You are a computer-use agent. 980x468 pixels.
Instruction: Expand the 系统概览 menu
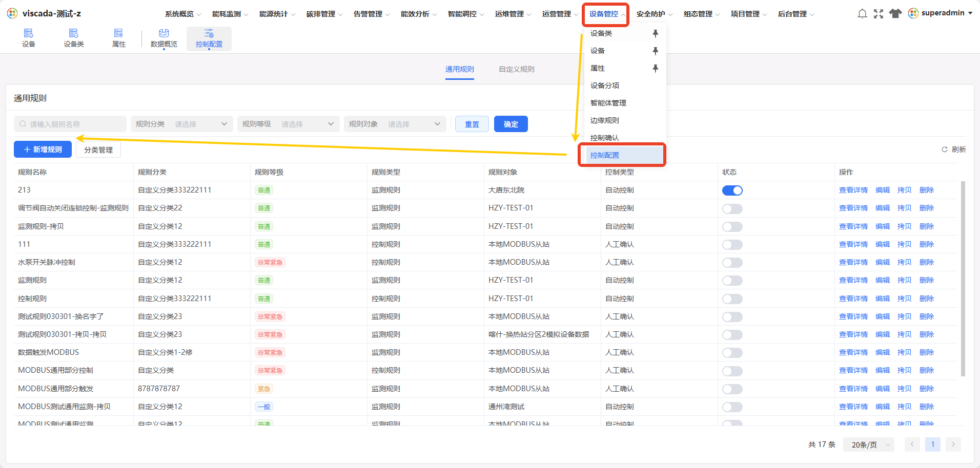183,14
